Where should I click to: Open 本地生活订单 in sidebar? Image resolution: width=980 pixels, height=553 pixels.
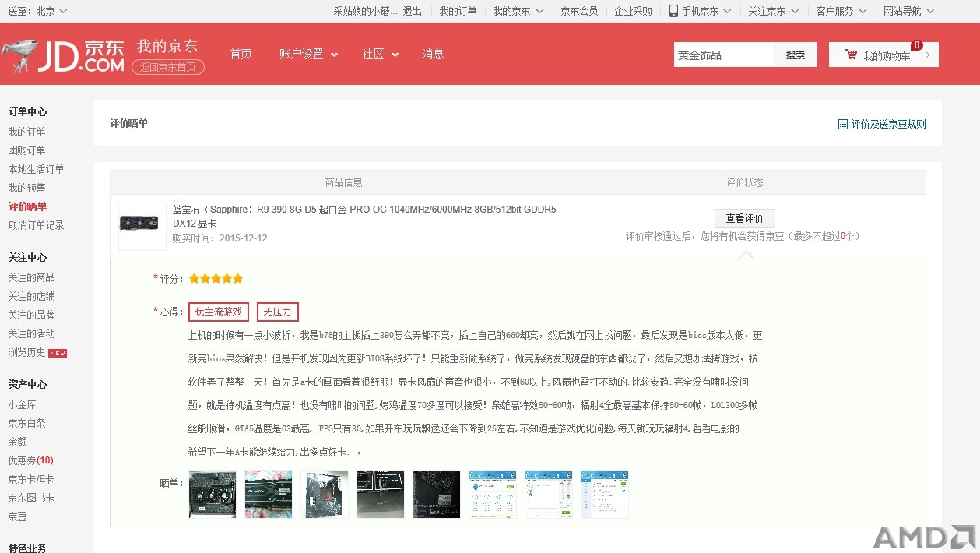click(37, 169)
